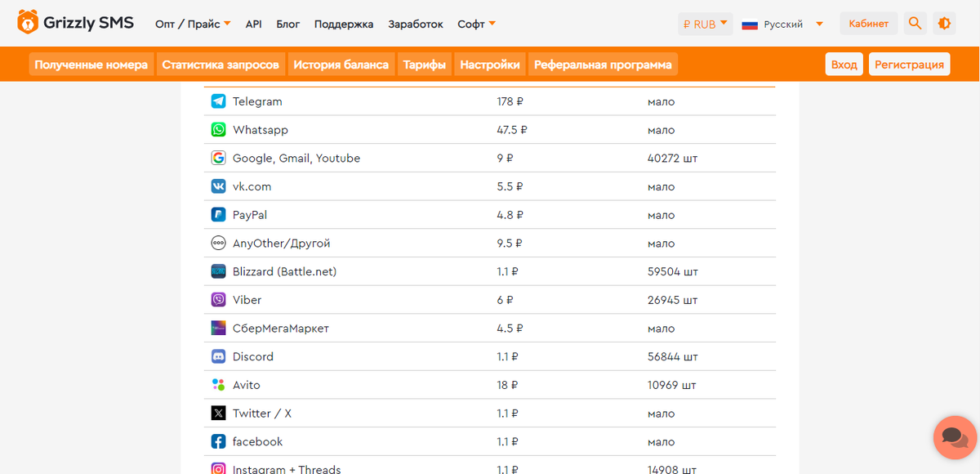This screenshot has width=980, height=474.
Task: Switch to История баланса tab
Action: (x=341, y=65)
